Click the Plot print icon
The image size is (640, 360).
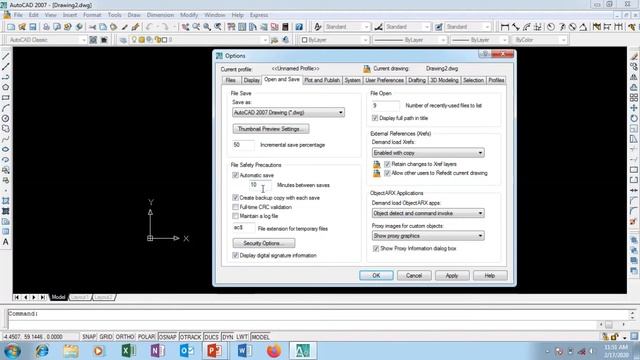46,27
